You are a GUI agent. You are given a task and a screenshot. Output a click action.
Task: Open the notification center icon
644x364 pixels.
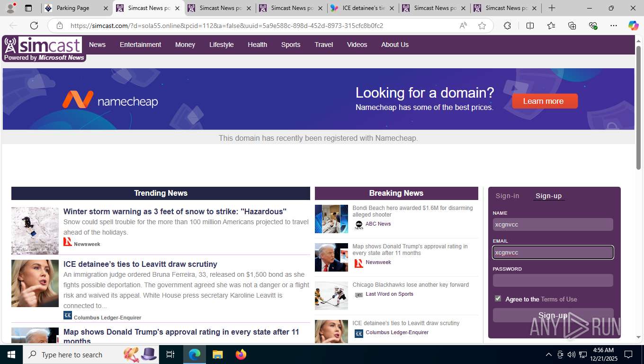pos(628,355)
